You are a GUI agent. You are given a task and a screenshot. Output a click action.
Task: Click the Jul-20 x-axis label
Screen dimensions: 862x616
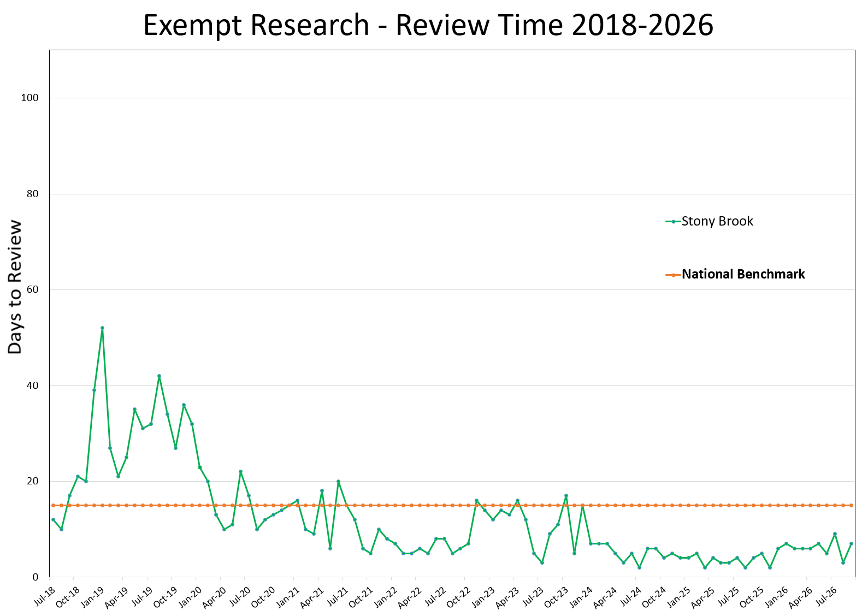(240, 596)
